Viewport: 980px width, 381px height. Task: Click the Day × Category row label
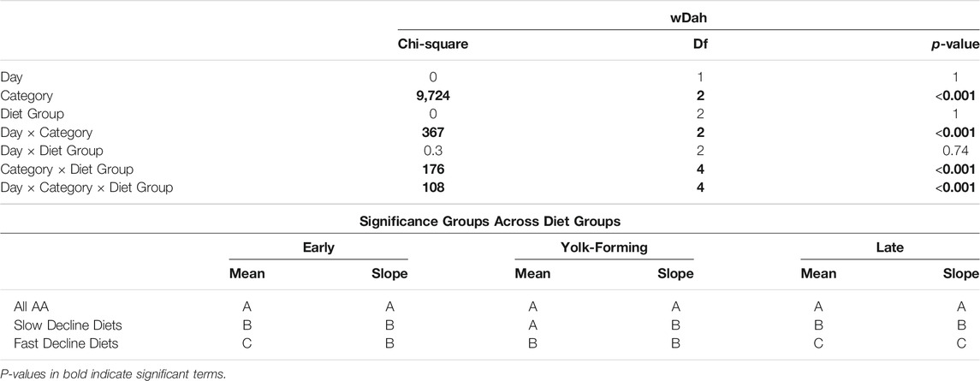(46, 133)
